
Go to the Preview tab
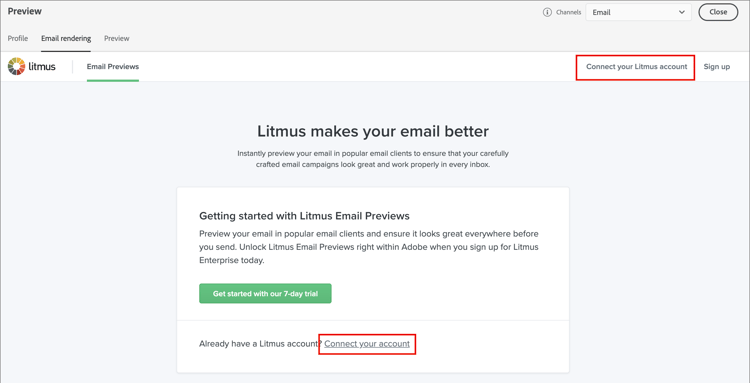tap(117, 38)
